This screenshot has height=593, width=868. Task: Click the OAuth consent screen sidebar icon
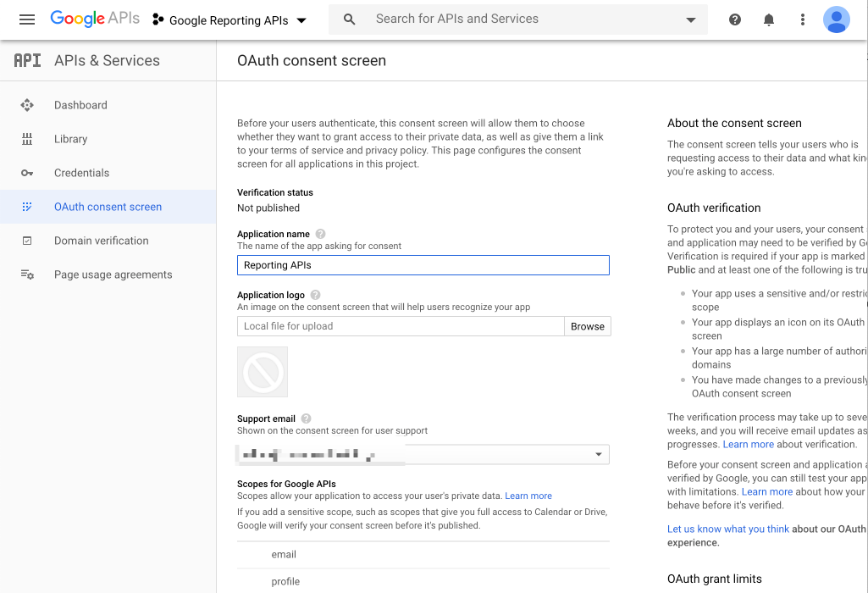(26, 207)
